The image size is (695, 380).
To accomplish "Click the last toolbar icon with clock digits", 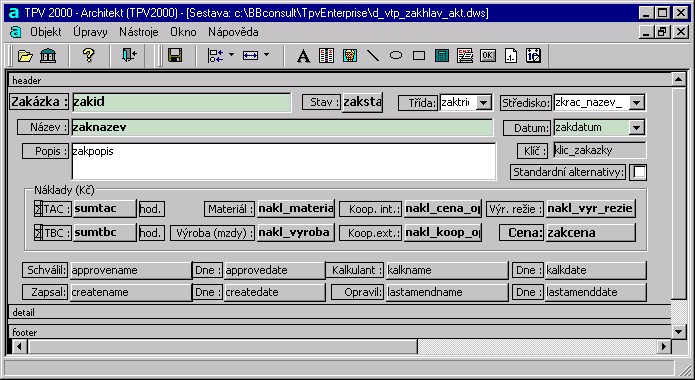I will [x=534, y=56].
